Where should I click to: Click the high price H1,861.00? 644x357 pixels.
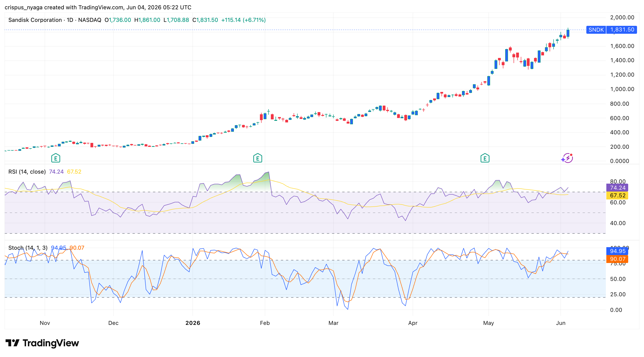click(147, 20)
